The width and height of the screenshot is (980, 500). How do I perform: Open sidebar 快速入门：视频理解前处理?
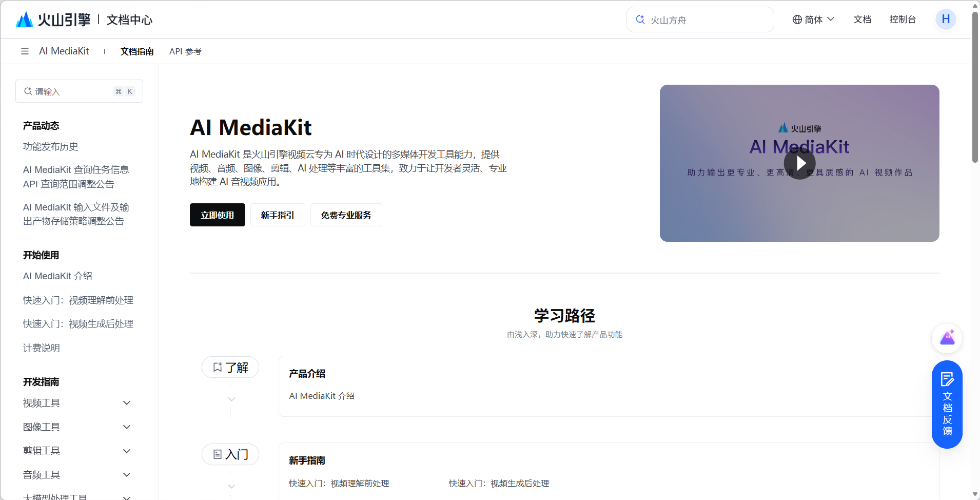pyautogui.click(x=78, y=300)
